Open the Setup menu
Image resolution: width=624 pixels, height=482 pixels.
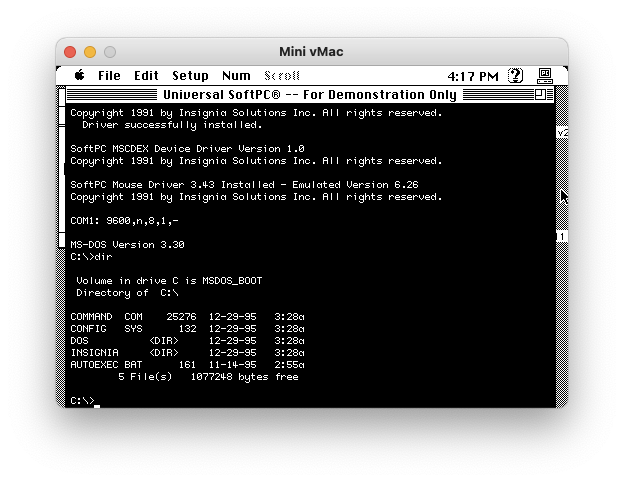click(x=190, y=76)
